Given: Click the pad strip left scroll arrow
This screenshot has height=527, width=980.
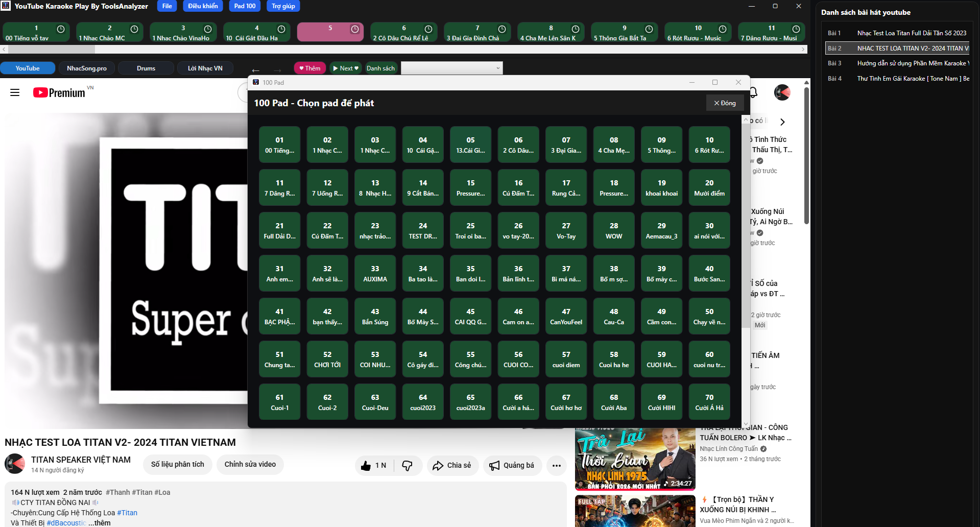Looking at the screenshot, I should coord(4,50).
